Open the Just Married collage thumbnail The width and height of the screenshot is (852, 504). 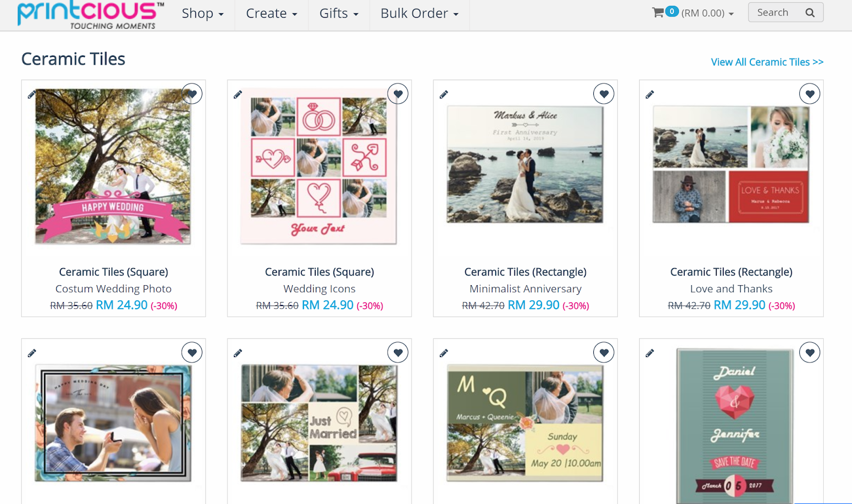318,423
